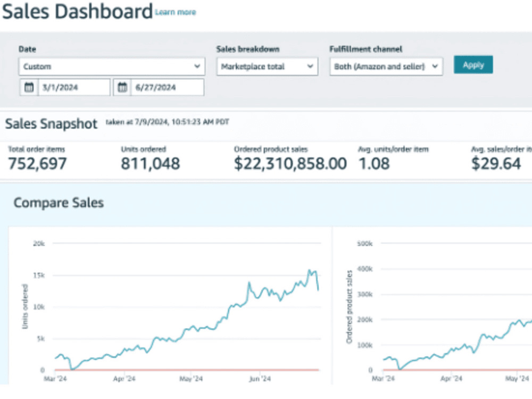532x399 pixels.
Task: Click the Sales Dashboard title
Action: [77, 11]
